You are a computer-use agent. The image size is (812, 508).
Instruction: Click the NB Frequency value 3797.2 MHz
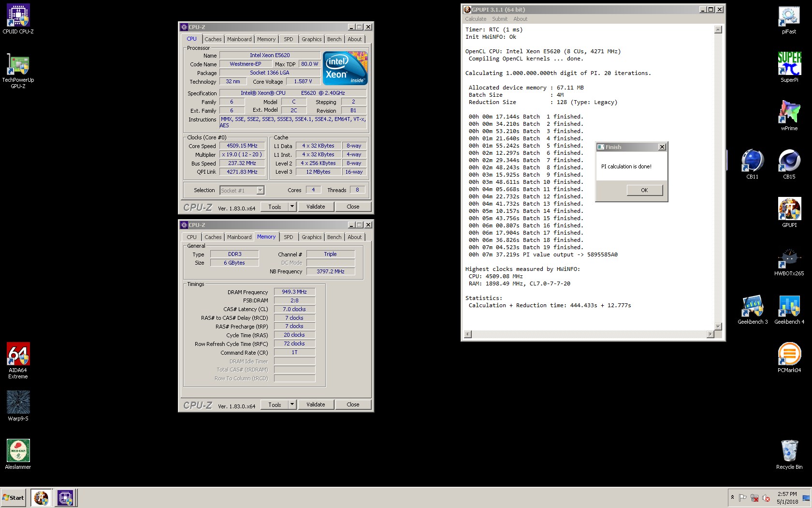(x=331, y=271)
